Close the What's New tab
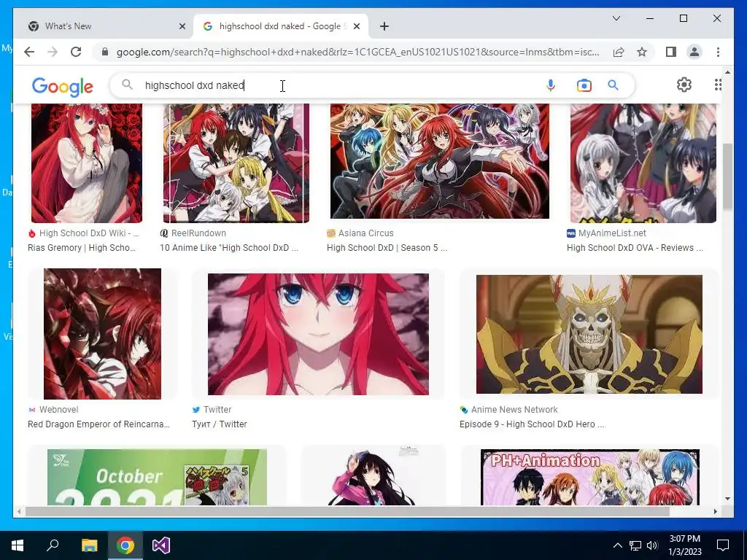The width and height of the screenshot is (747, 560). pyautogui.click(x=182, y=26)
